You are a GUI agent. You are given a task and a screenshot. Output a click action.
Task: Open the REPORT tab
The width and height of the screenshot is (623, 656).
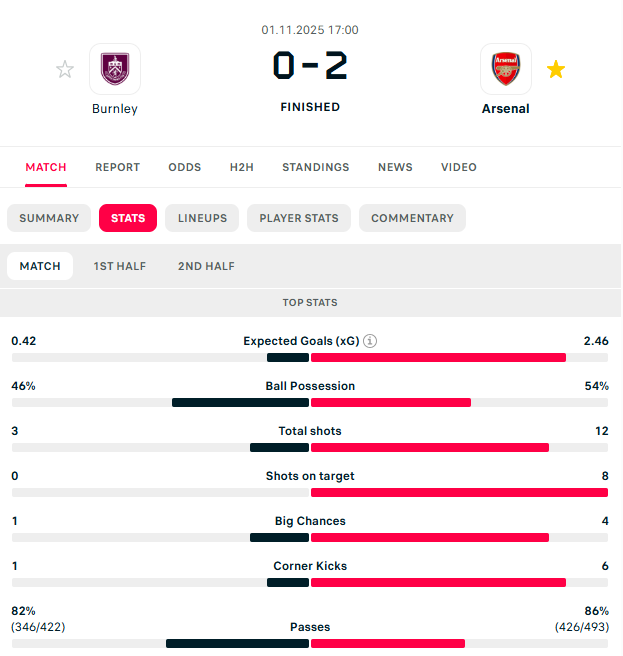(x=118, y=167)
